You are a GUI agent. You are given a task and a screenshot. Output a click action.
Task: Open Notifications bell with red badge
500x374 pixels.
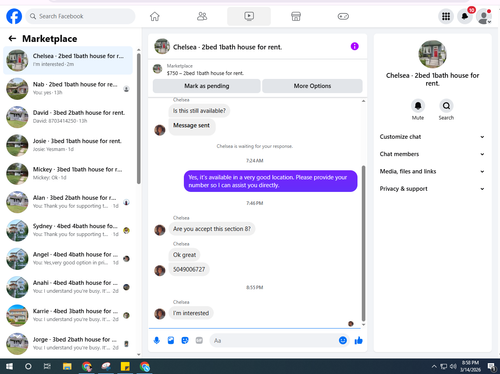click(465, 16)
